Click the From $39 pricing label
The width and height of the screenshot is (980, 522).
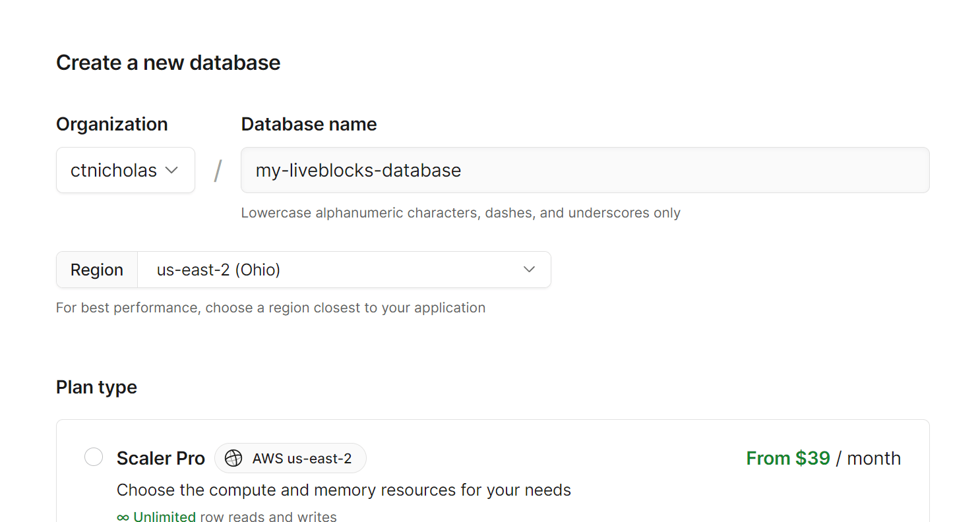coord(788,457)
